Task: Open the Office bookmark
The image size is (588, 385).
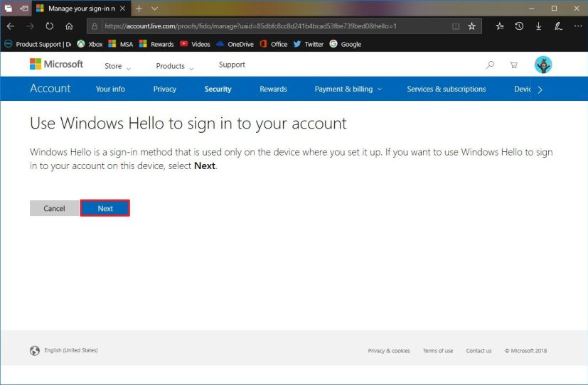Action: tap(274, 44)
